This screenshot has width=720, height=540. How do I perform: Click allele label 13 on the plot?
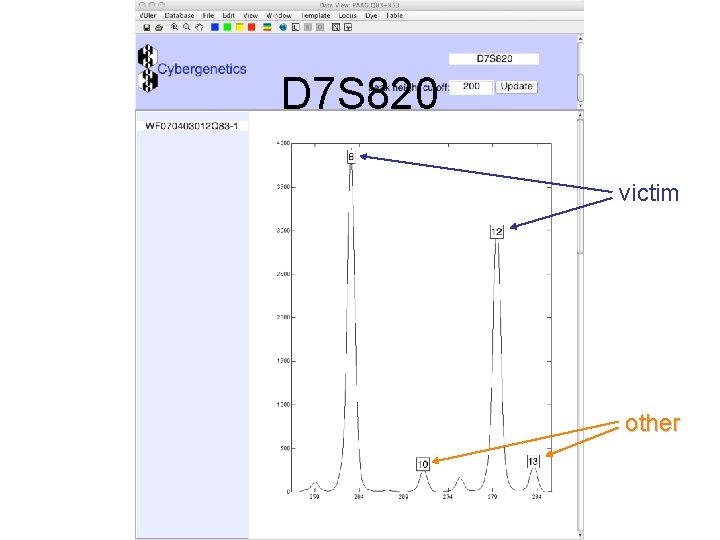point(533,461)
